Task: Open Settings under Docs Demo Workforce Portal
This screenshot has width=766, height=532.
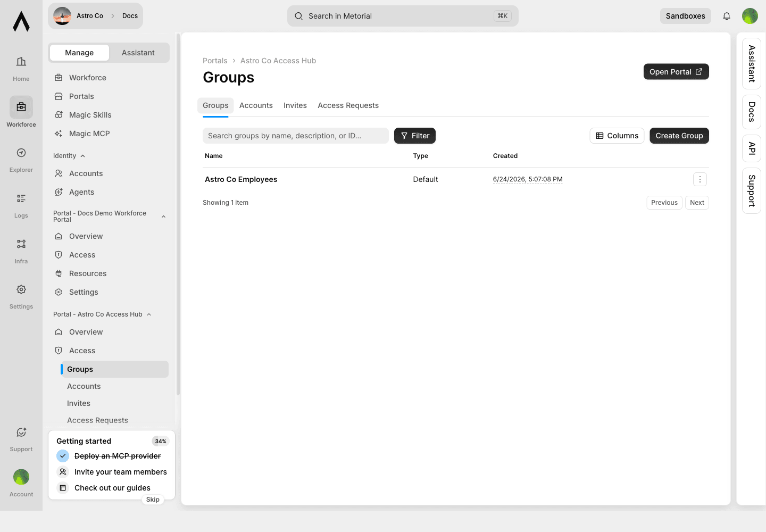Action: pyautogui.click(x=109, y=292)
